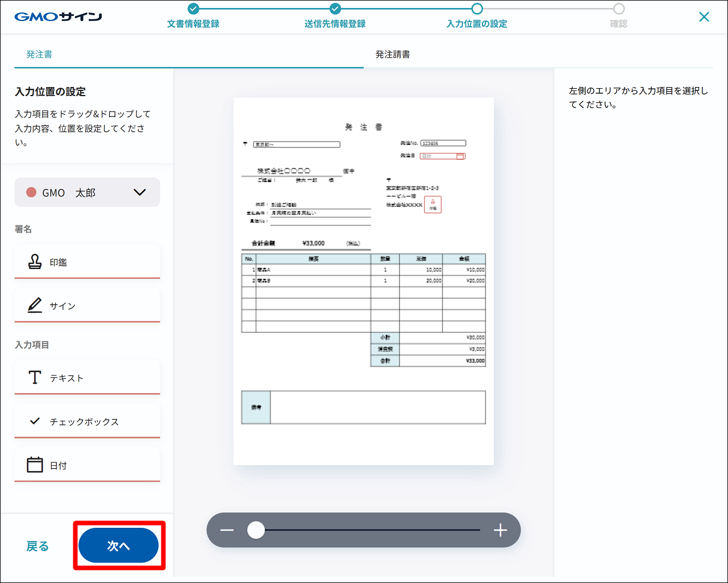This screenshot has height=583, width=728.
Task: Open calendar picker in 発注日 date field
Action: (x=460, y=156)
